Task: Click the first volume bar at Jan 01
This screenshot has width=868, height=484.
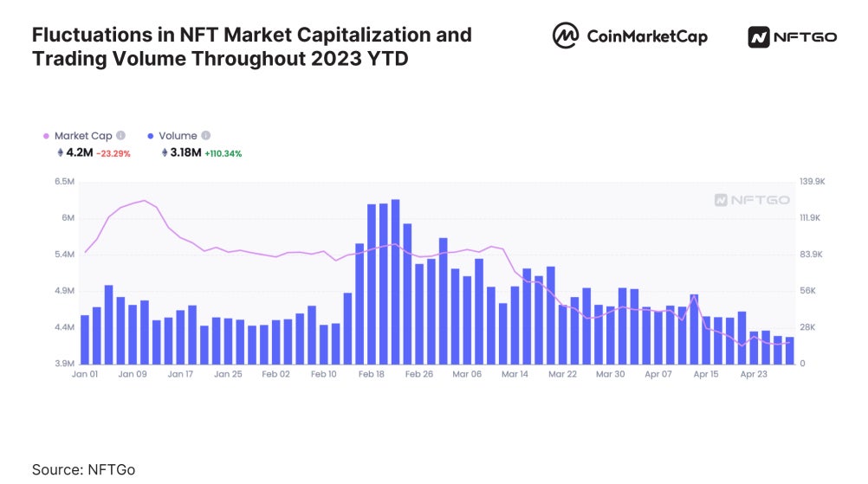Action: [85, 339]
